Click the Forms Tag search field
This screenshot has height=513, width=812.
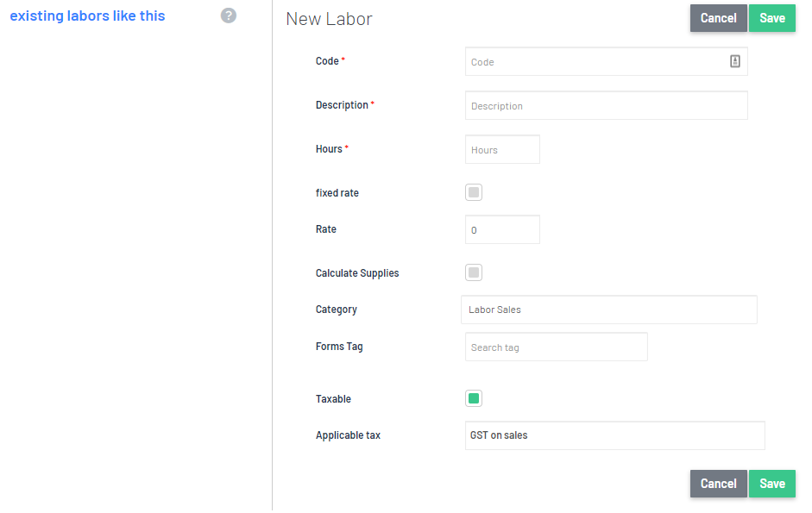pyautogui.click(x=557, y=347)
